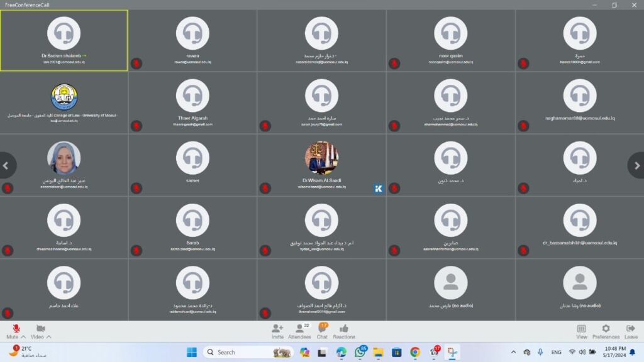
Task: Open the Invite participants icon
Action: pos(277,329)
